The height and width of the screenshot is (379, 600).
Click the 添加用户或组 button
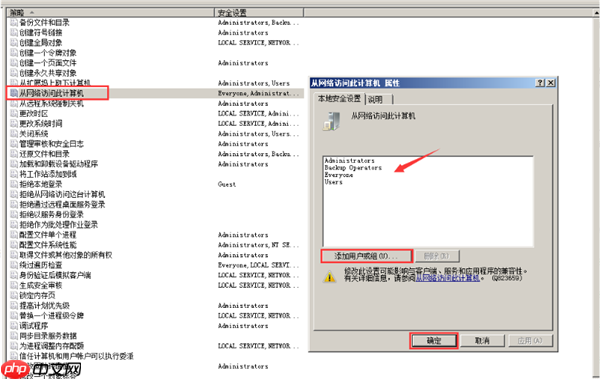tap(366, 256)
